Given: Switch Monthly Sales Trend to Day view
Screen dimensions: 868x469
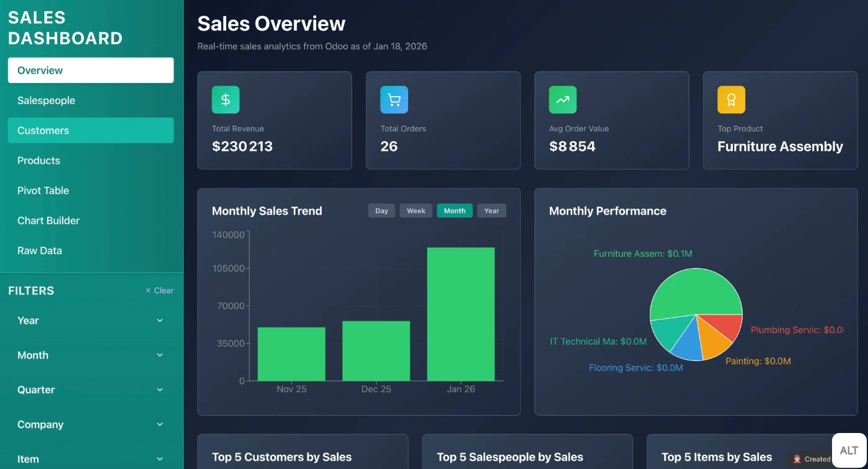Looking at the screenshot, I should point(381,210).
